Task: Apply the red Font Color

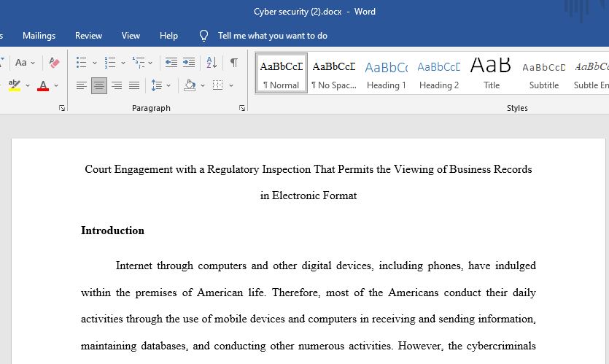Action: 43,85
